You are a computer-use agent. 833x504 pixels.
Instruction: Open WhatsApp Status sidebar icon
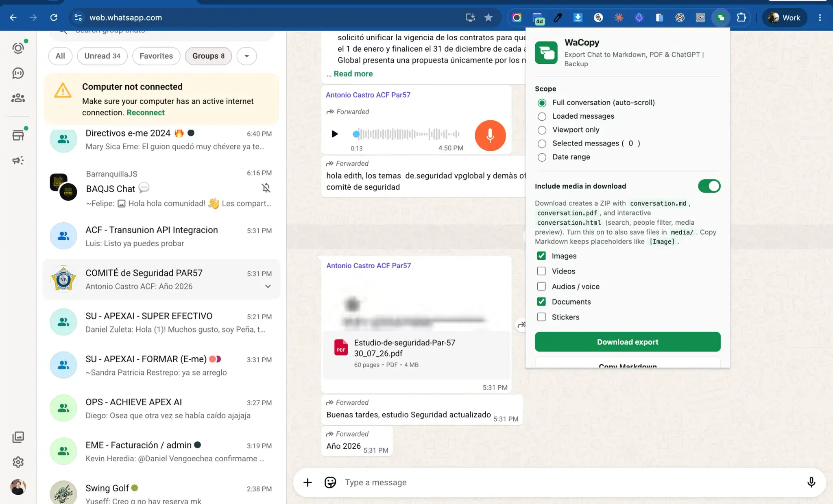[18, 48]
